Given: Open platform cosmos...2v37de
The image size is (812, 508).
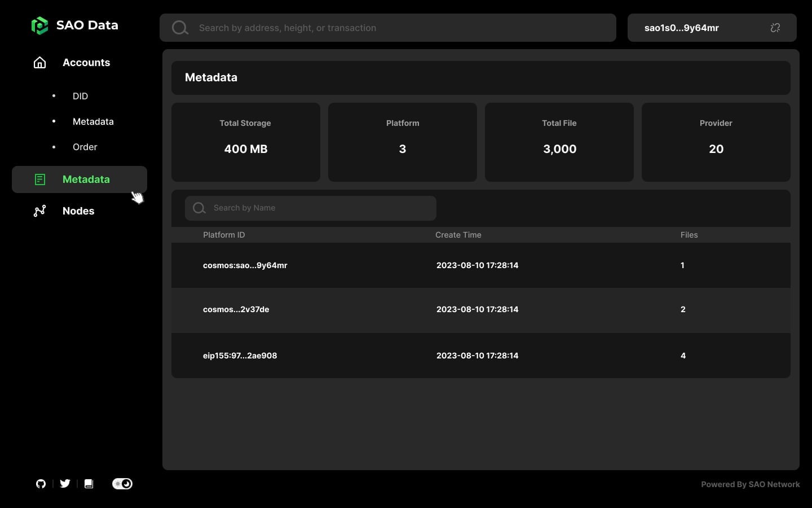Looking at the screenshot, I should (x=236, y=309).
